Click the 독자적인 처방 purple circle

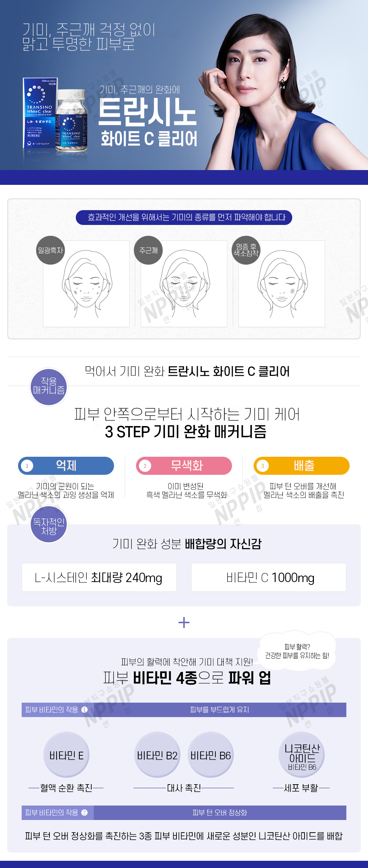coord(49,526)
